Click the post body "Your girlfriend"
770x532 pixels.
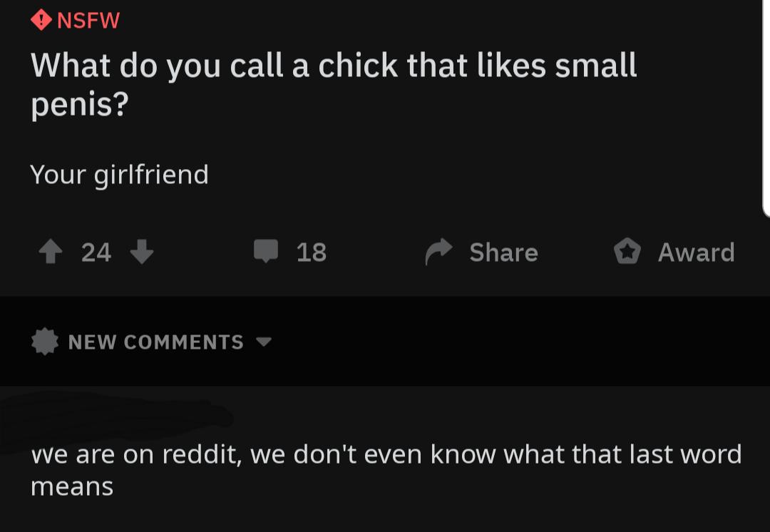pyautogui.click(x=119, y=174)
